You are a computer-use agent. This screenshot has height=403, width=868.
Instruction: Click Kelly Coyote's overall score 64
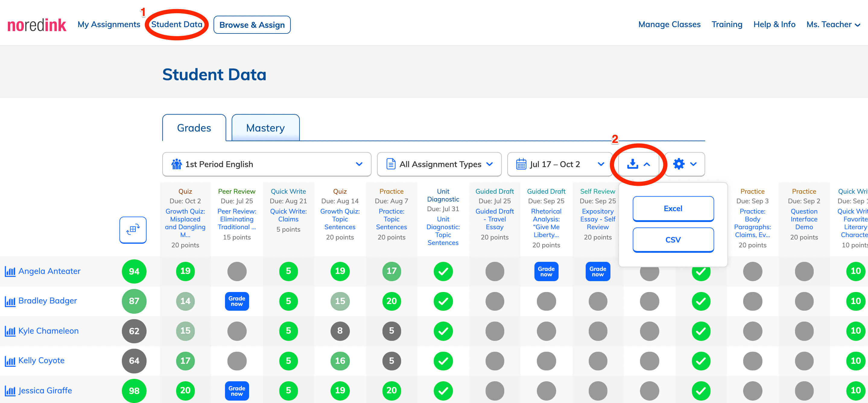pyautogui.click(x=134, y=360)
